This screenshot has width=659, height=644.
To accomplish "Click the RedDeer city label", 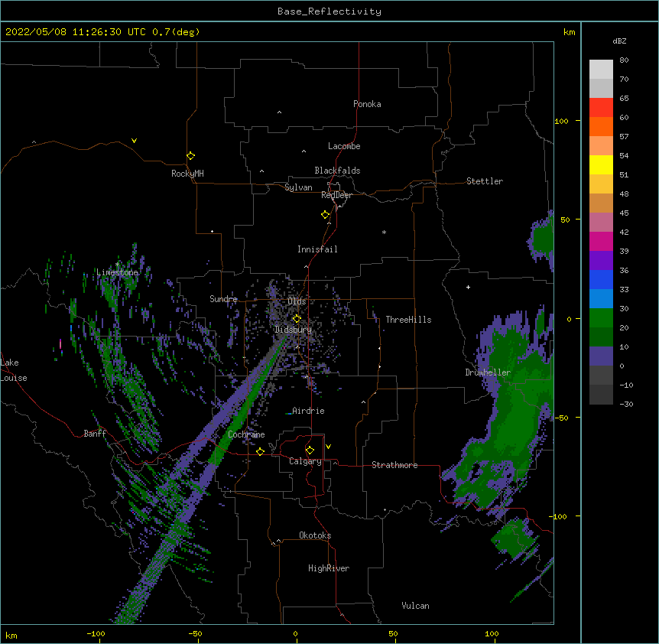I will 336,195.
